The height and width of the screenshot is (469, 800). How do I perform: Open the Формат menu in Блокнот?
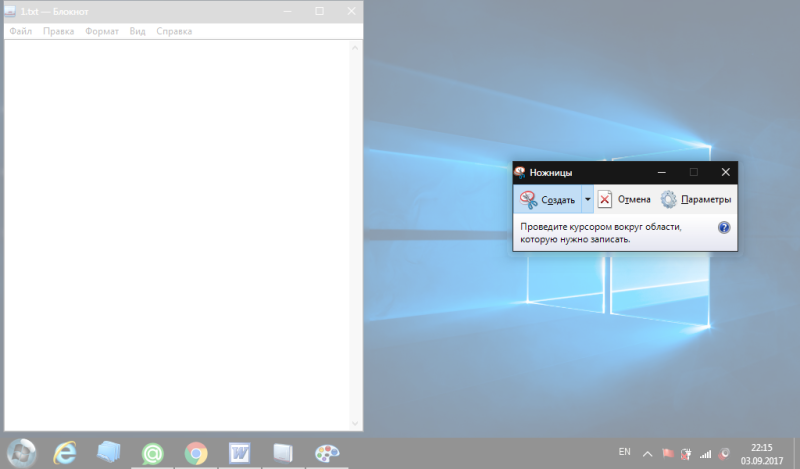click(x=102, y=31)
